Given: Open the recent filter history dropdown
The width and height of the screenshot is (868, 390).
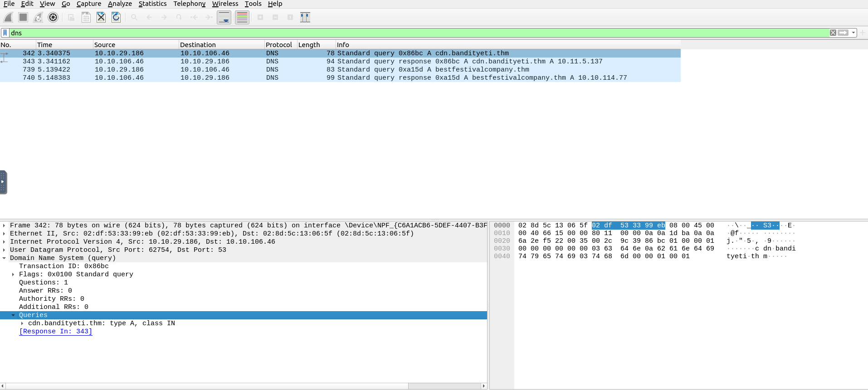Looking at the screenshot, I should point(853,33).
